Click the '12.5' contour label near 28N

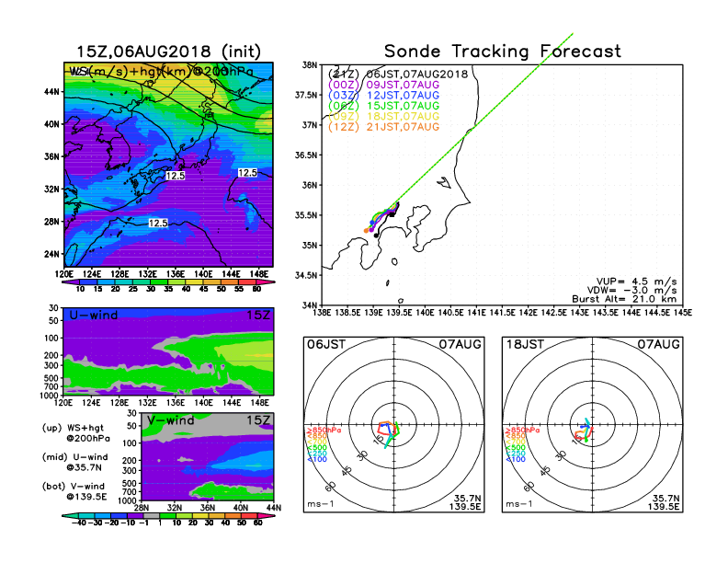(158, 224)
